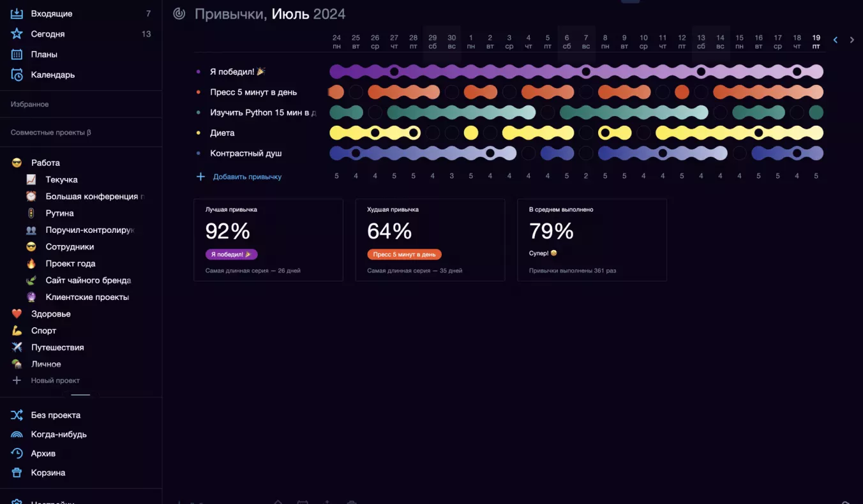Click the airplane icon of Путешествия
Screen dimensions: 863x504
[17, 348]
